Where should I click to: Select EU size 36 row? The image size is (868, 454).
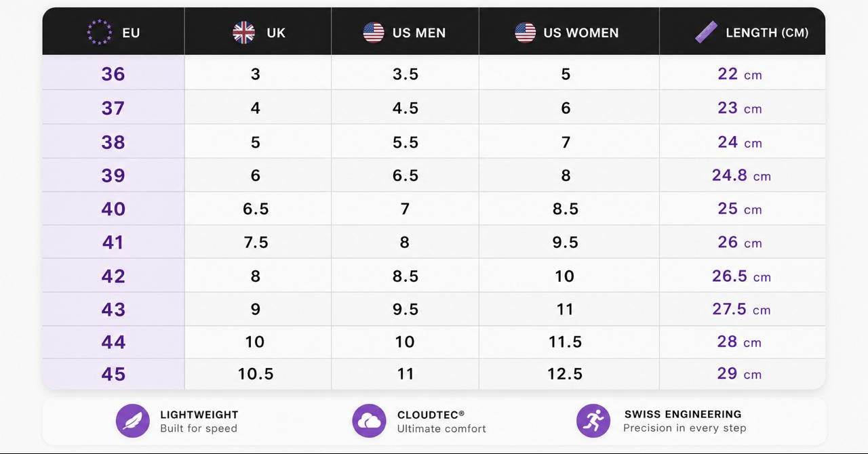434,73
